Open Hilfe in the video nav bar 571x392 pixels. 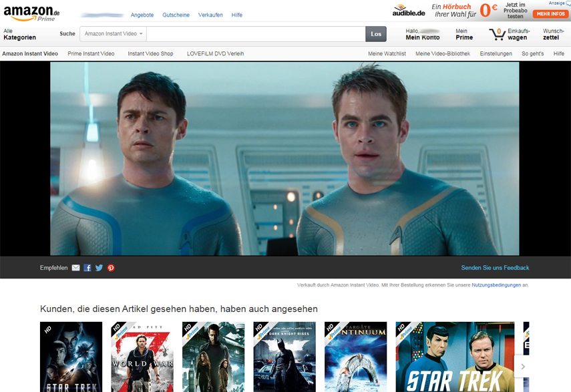click(558, 53)
